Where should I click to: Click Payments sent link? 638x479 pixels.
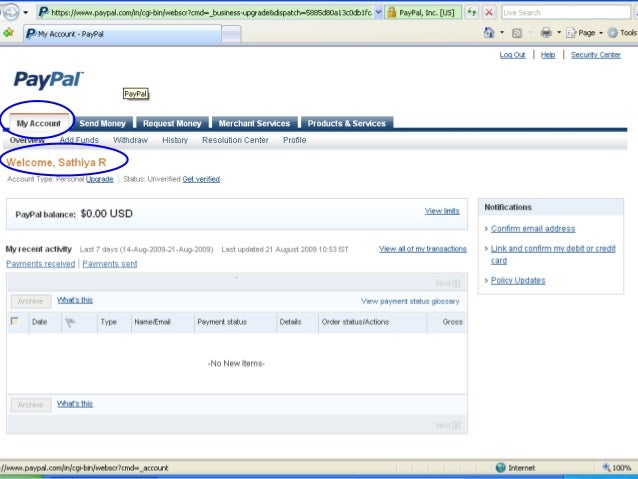(110, 264)
